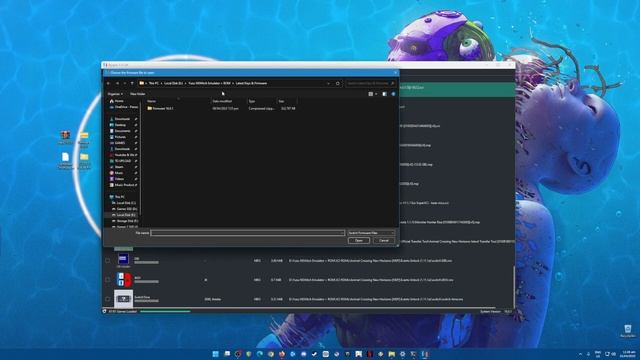This screenshot has width=640, height=360.
Task: Go back in the file dialog
Action: pyautogui.click(x=109, y=83)
